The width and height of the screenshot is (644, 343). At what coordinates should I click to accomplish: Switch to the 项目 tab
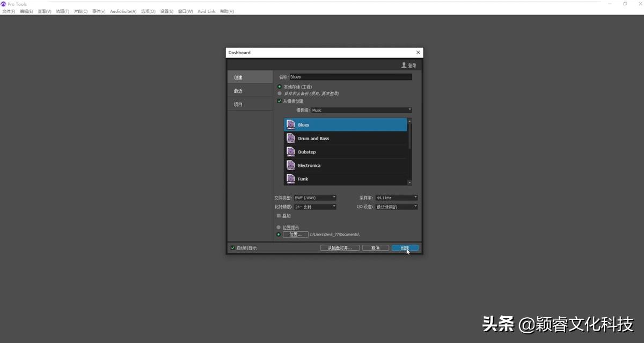[250, 104]
